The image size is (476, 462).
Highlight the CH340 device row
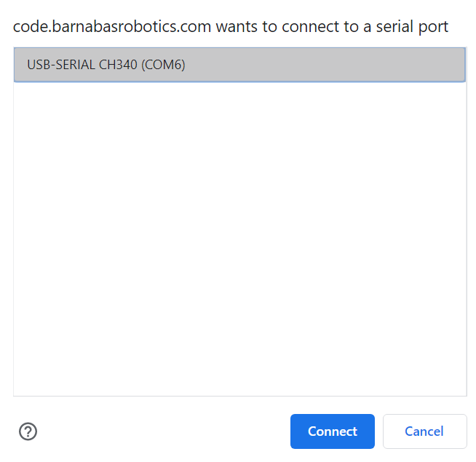[239, 65]
